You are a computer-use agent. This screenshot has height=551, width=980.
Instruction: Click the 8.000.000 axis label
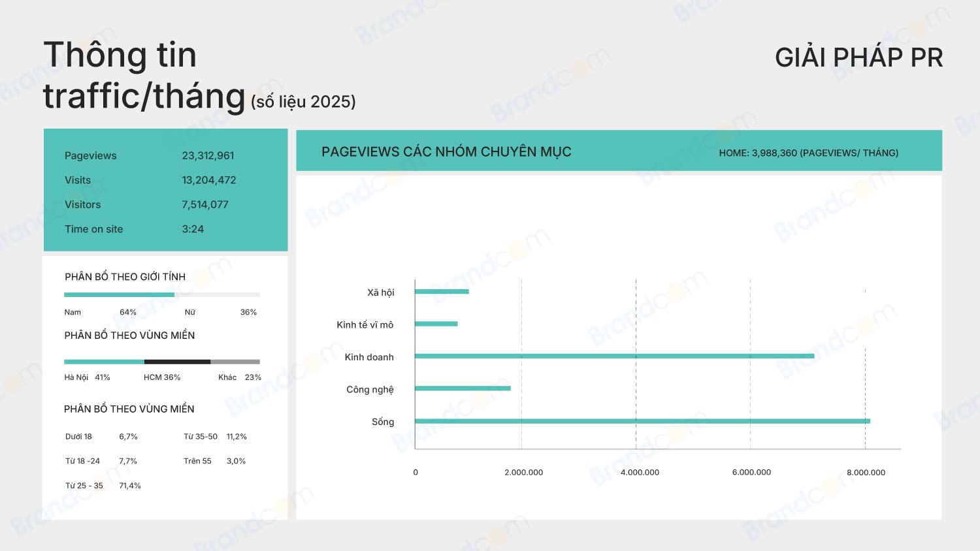click(x=866, y=472)
